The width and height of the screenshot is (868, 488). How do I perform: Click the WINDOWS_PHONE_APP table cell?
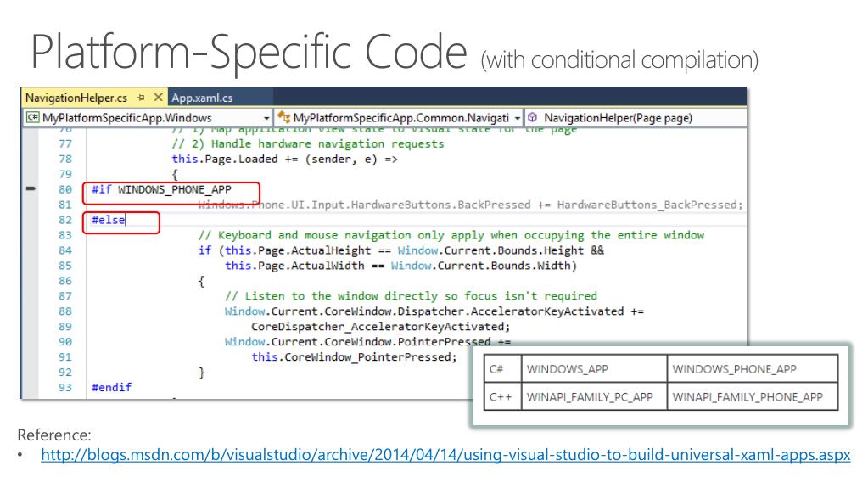[753, 369]
